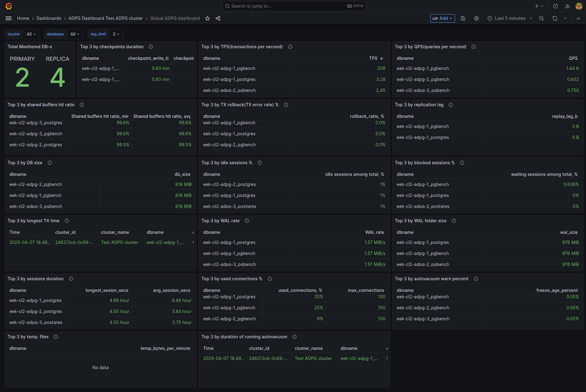
Task: Open the Last 5 minutes time picker
Action: click(x=510, y=18)
